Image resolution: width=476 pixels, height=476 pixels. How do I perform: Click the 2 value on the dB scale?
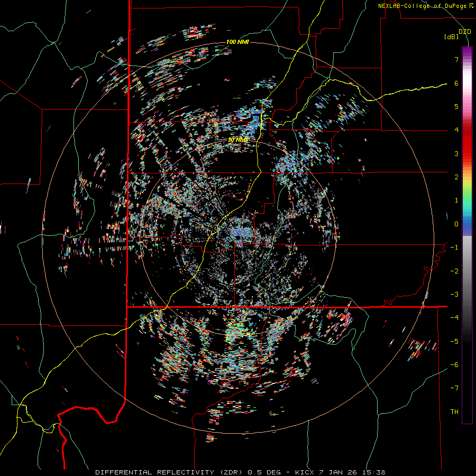(456, 177)
